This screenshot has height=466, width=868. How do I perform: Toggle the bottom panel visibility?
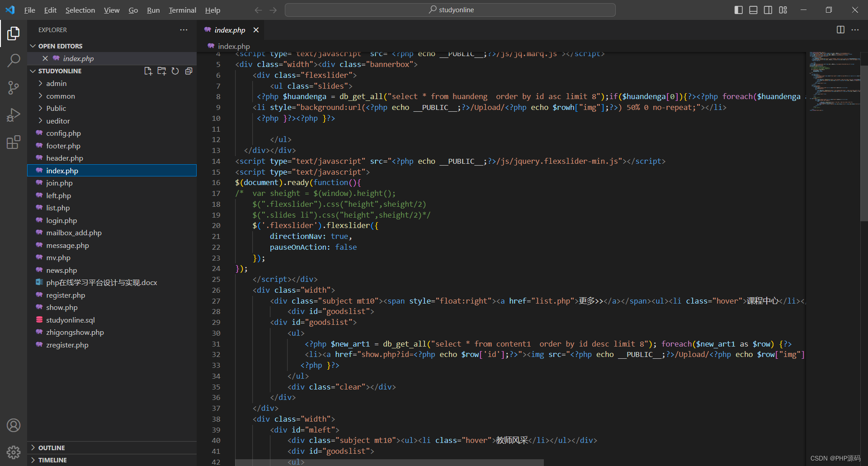click(x=753, y=10)
